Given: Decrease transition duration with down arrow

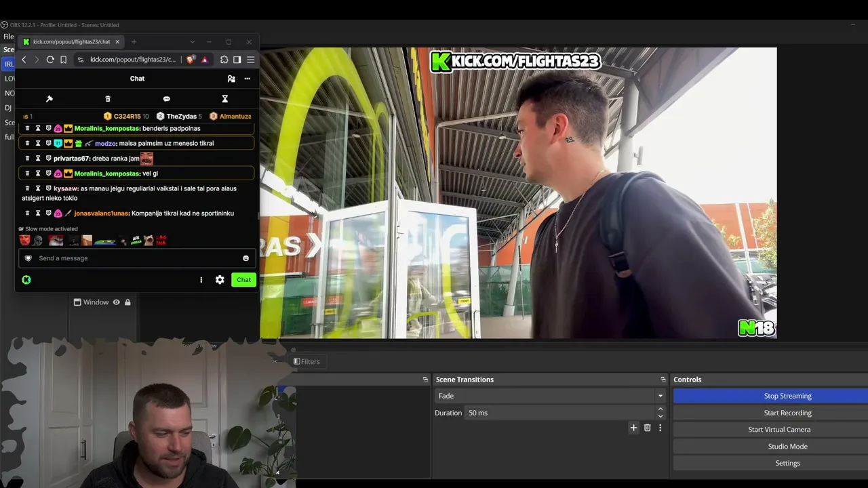Looking at the screenshot, I should pyautogui.click(x=660, y=416).
